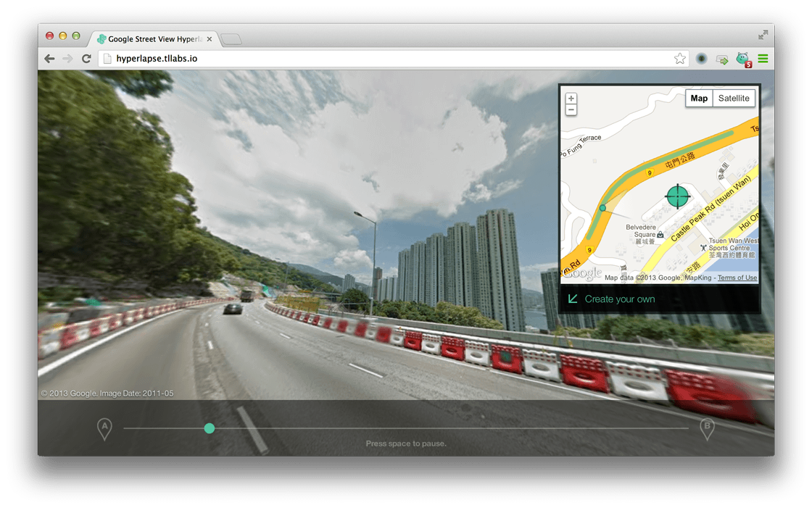Viewport: 812px width, 508px height.
Task: Open the Terms of Use link
Action: (x=737, y=278)
